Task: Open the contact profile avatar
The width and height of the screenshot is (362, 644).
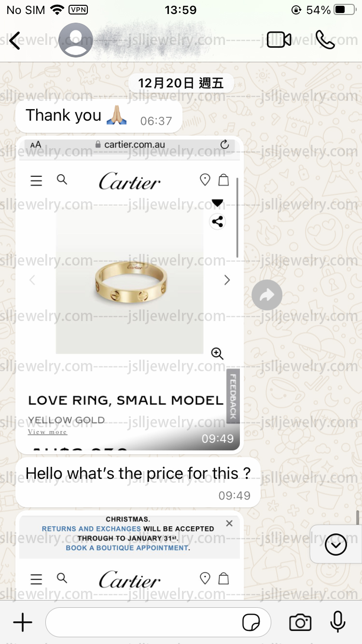Action: (76, 40)
